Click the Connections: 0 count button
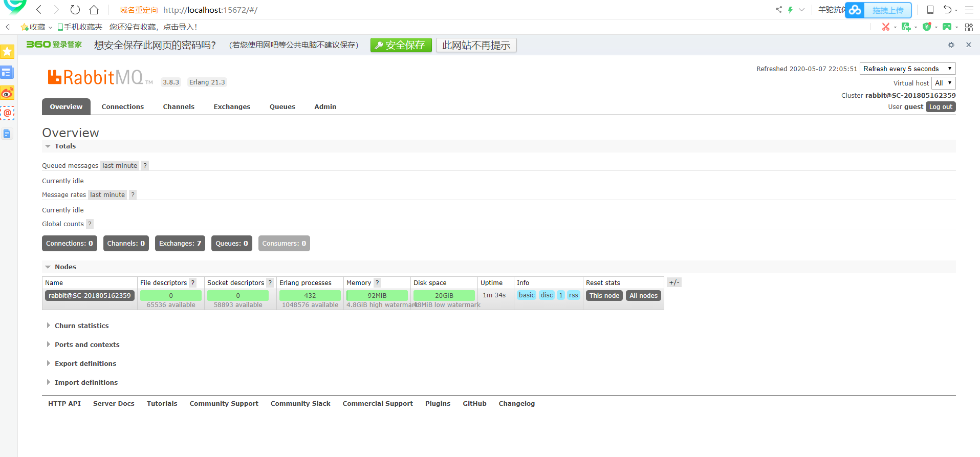The width and height of the screenshot is (980, 457). point(70,243)
